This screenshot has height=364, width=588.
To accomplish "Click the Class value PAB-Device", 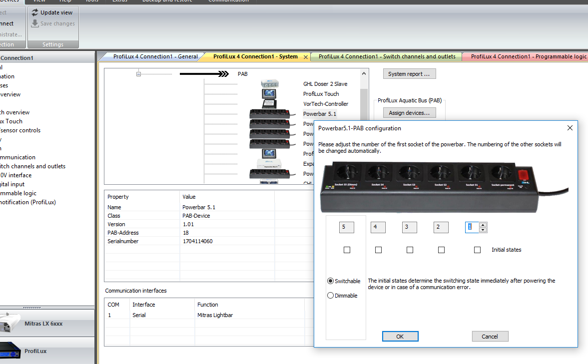I will pyautogui.click(x=196, y=216).
